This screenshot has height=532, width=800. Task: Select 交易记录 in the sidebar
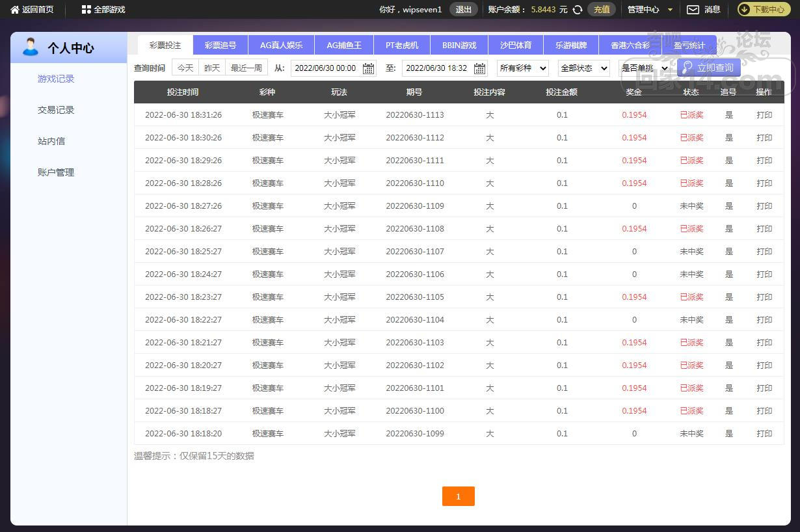tap(56, 110)
